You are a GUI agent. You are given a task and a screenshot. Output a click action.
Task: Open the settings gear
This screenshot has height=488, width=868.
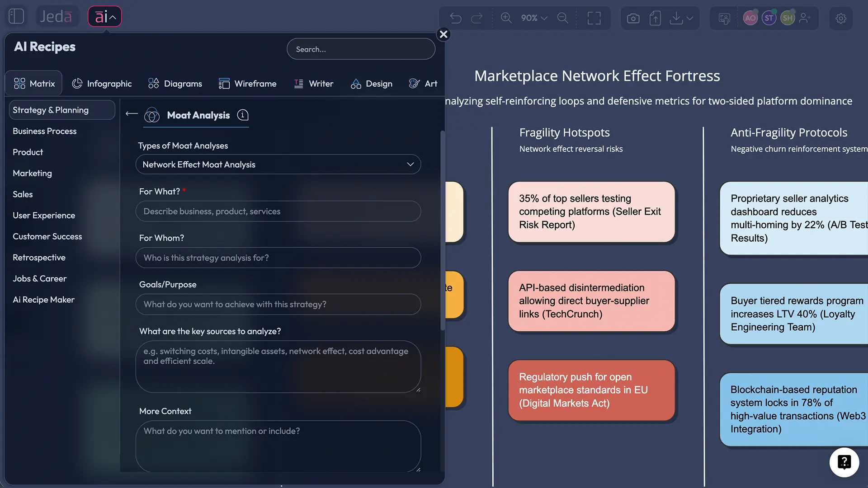click(841, 18)
